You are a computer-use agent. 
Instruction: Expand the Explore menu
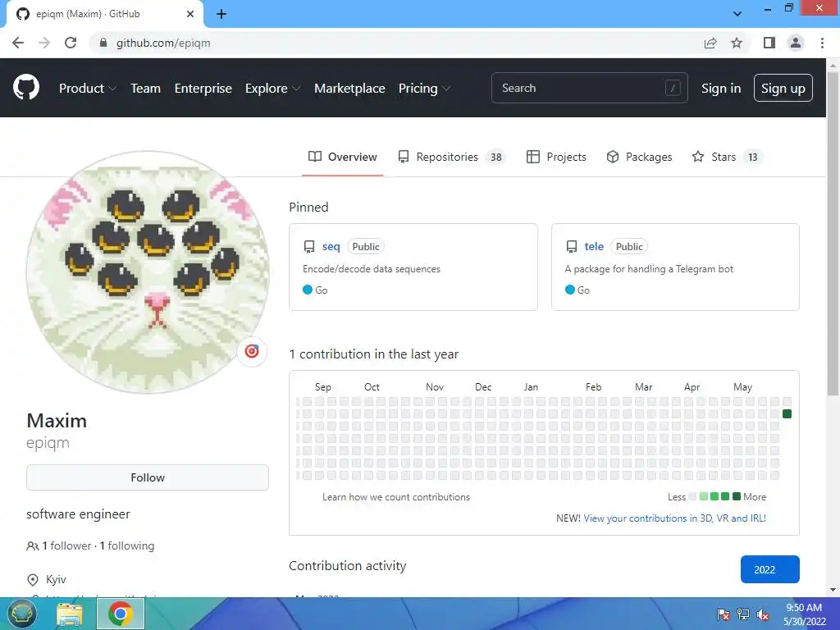[272, 89]
